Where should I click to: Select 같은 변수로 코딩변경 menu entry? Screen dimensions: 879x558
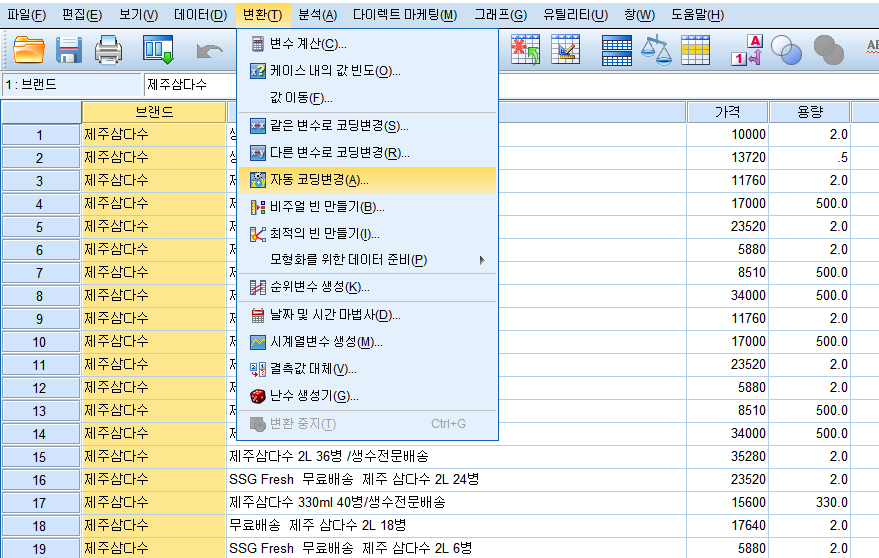pyautogui.click(x=367, y=126)
